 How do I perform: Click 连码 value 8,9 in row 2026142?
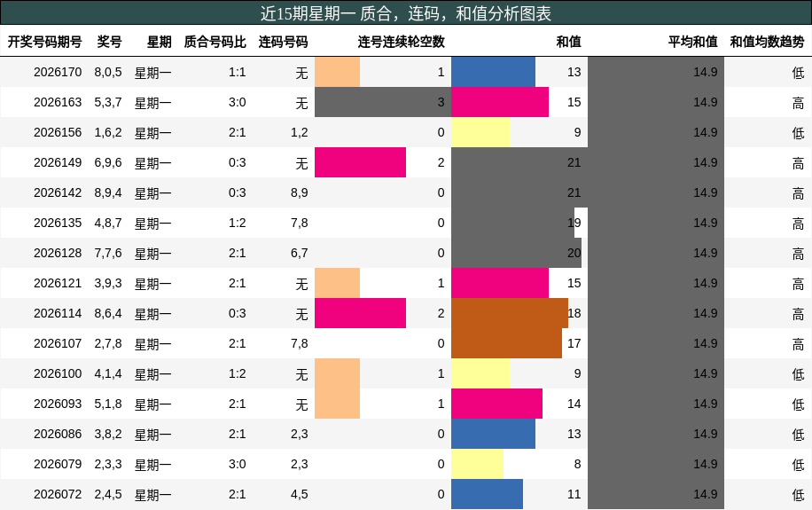pyautogui.click(x=300, y=192)
